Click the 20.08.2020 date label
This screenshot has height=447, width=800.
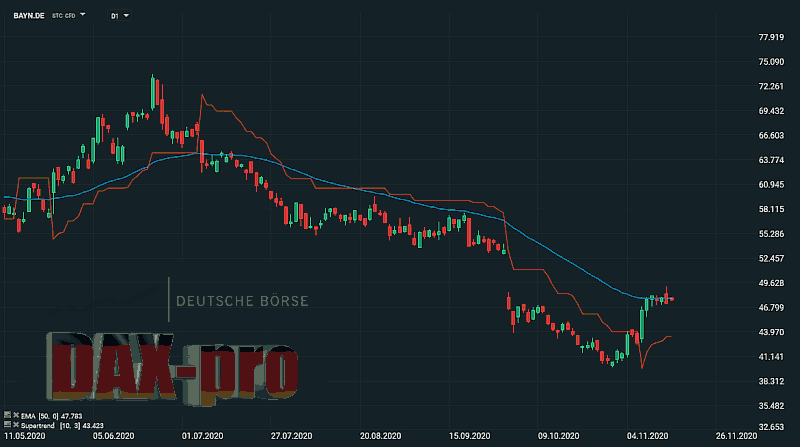(x=380, y=436)
